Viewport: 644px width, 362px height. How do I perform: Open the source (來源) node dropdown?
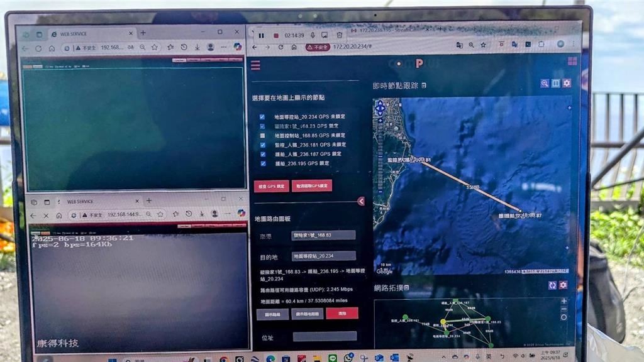coord(323,235)
